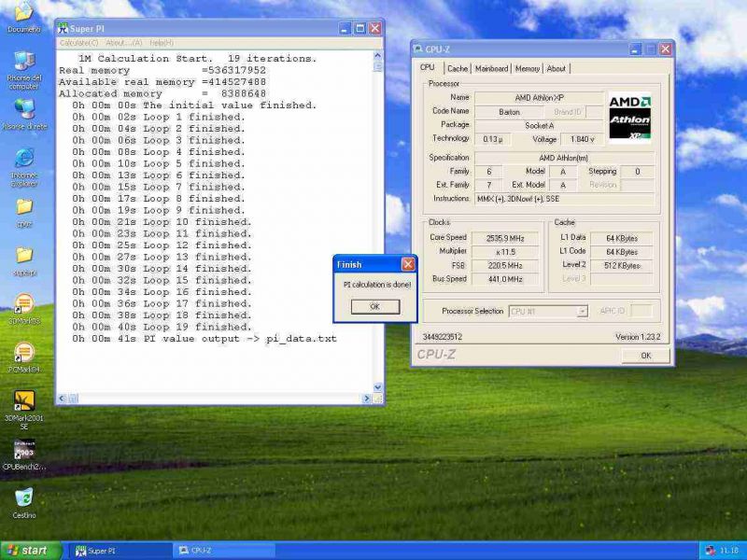Image resolution: width=747 pixels, height=560 pixels.
Task: Minimize the CPU-Z window
Action: pos(635,49)
